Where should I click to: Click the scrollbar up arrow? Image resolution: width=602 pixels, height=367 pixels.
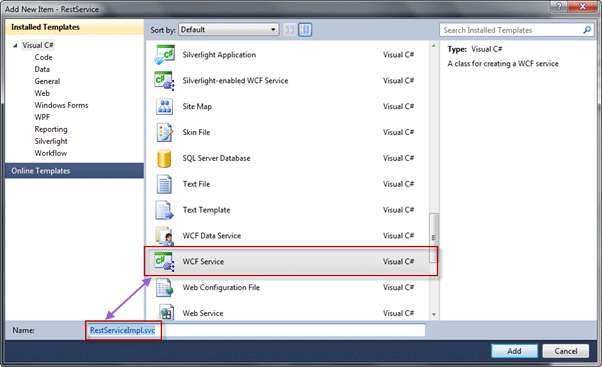433,46
